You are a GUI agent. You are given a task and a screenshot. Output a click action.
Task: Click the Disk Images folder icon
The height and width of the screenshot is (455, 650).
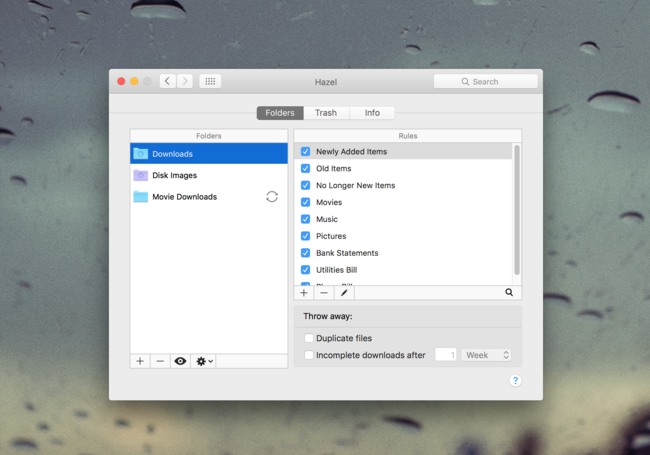[x=141, y=175]
